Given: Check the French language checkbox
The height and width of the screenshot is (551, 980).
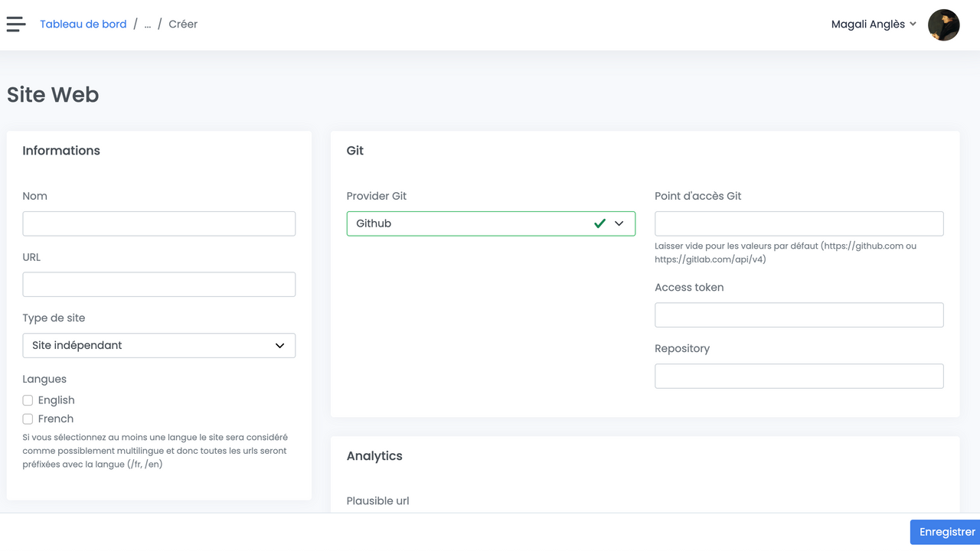Looking at the screenshot, I should (28, 419).
